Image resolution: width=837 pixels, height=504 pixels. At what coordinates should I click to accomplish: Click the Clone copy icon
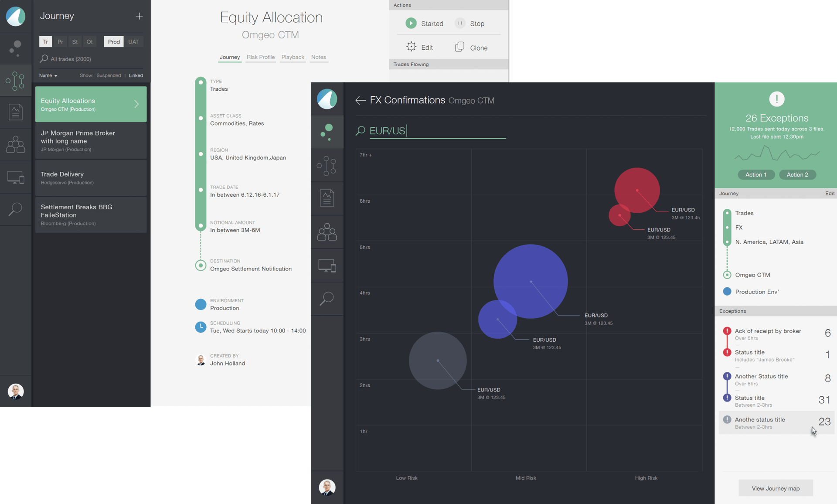[459, 47]
